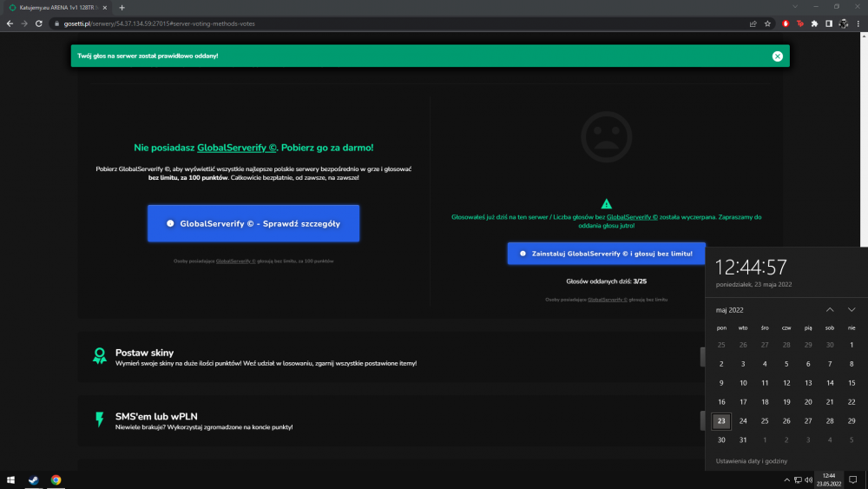
Task: Open Windows Start menu
Action: [x=10, y=479]
